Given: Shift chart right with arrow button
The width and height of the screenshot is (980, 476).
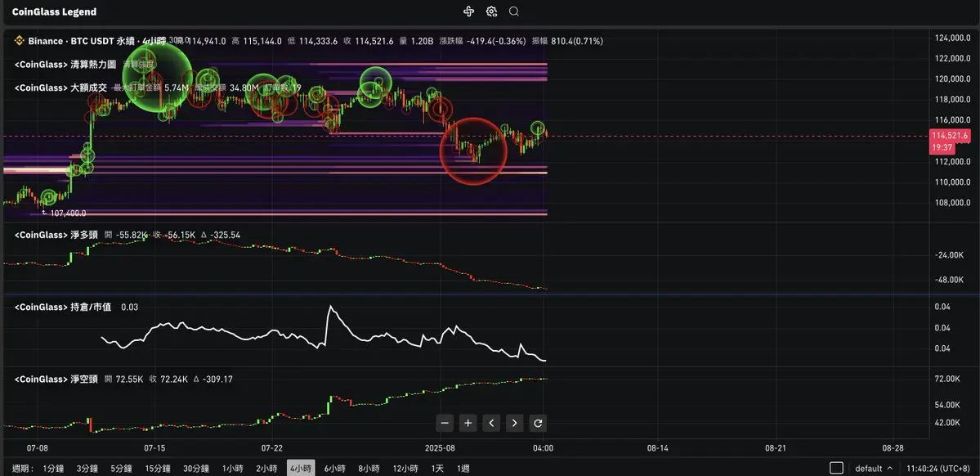Looking at the screenshot, I should click(x=514, y=424).
